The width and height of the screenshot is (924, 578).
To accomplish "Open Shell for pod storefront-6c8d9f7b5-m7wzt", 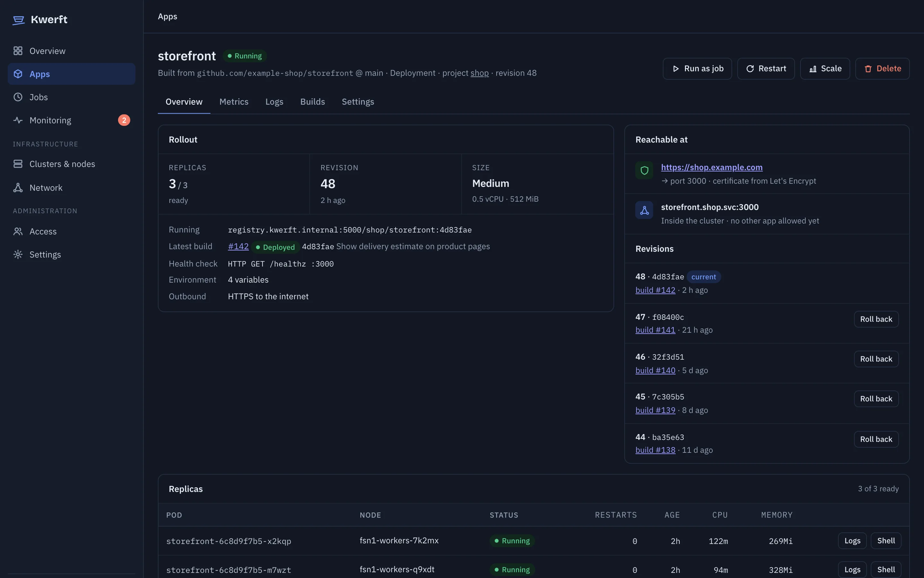I will click(886, 570).
